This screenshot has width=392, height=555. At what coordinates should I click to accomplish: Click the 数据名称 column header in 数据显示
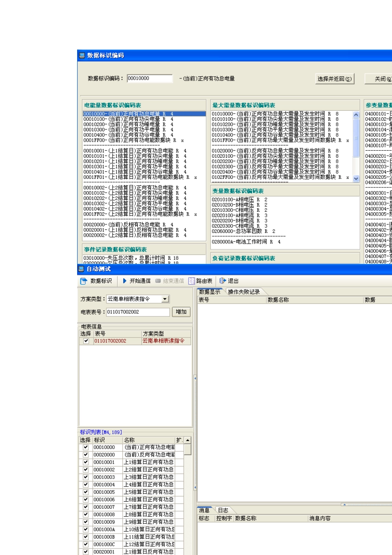coord(314,300)
